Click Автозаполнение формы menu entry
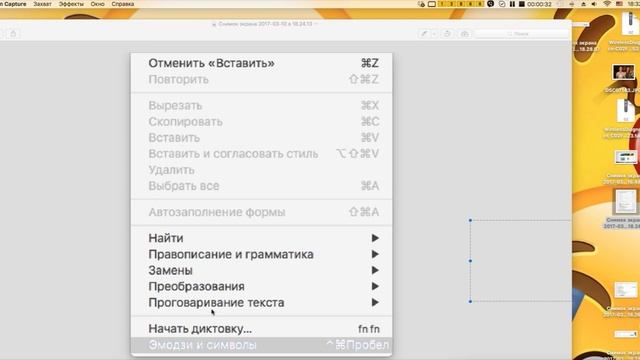This screenshot has width=640, height=360. point(261,212)
